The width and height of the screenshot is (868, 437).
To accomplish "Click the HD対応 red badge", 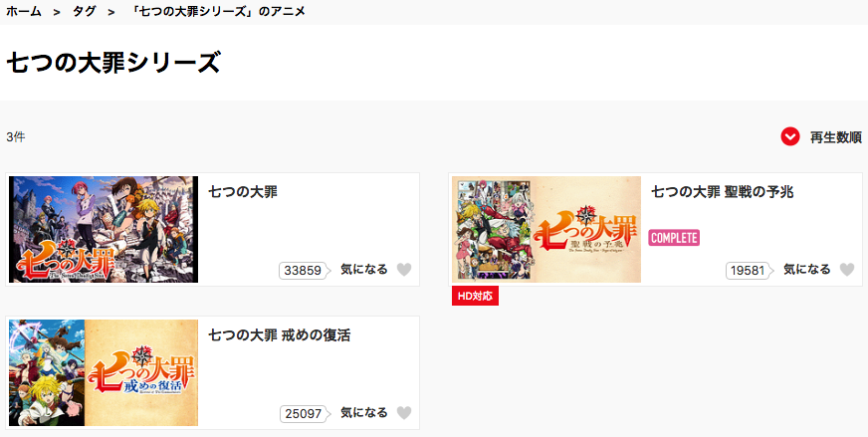I will [x=475, y=297].
